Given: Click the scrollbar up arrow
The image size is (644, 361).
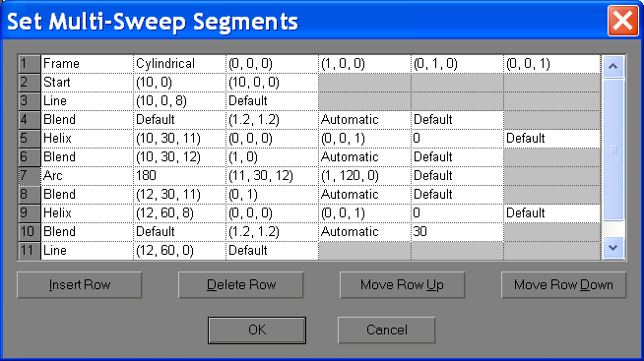Looking at the screenshot, I should click(613, 66).
